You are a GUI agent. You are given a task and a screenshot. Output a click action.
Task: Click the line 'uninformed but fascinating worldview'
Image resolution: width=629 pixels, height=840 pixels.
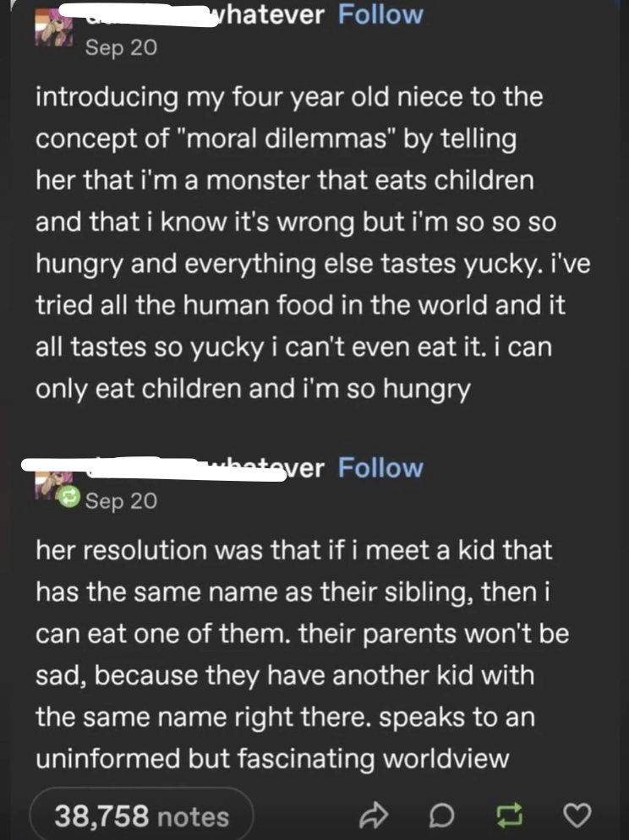272,758
